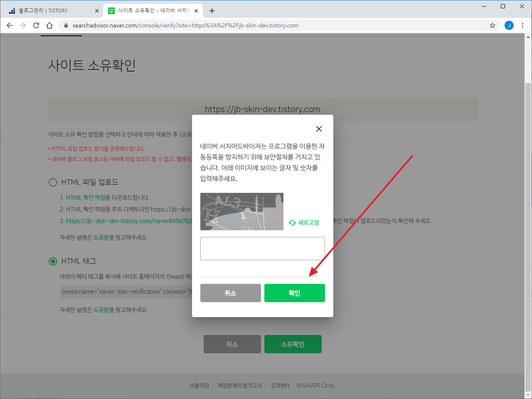The image size is (532, 399).
Task: Open the Chrome three-dot menu
Action: click(x=522, y=25)
